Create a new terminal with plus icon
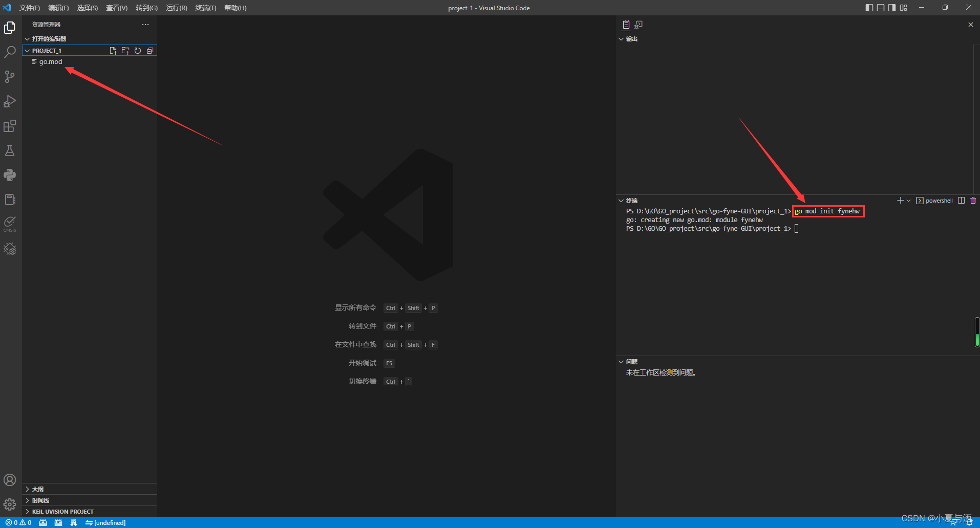980x528 pixels. pos(900,201)
